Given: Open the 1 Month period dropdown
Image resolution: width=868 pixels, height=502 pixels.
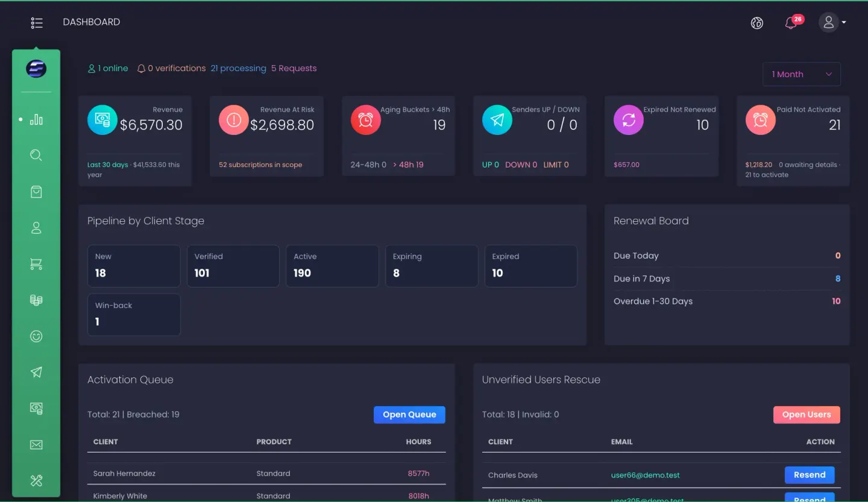Looking at the screenshot, I should pyautogui.click(x=802, y=74).
